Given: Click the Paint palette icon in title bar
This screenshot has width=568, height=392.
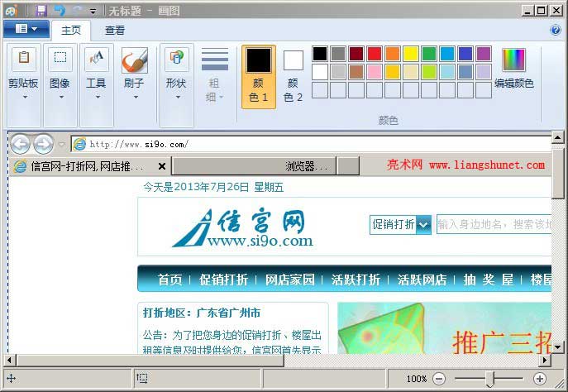Looking at the screenshot, I should click(12, 11).
